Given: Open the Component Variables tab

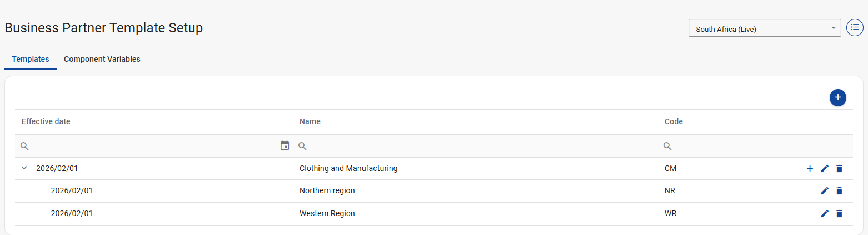Looking at the screenshot, I should point(102,59).
